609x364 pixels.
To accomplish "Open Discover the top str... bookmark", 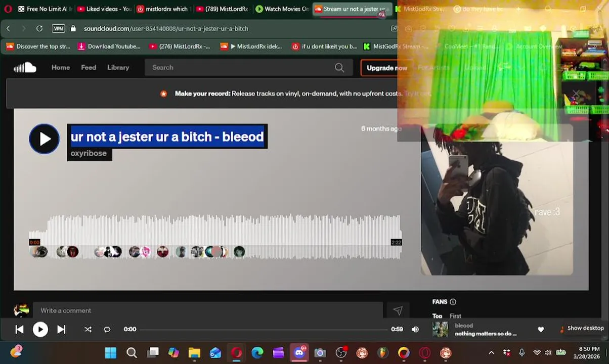I will coord(39,47).
